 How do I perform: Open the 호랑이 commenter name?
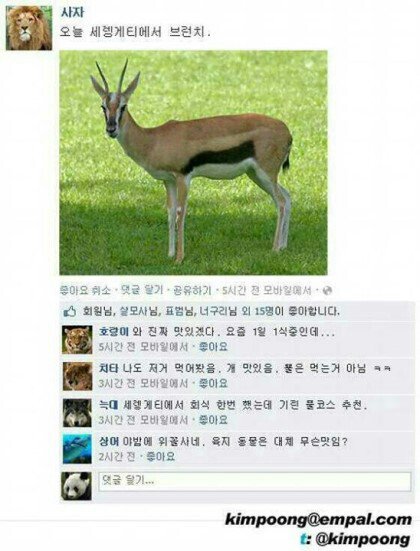(x=114, y=331)
